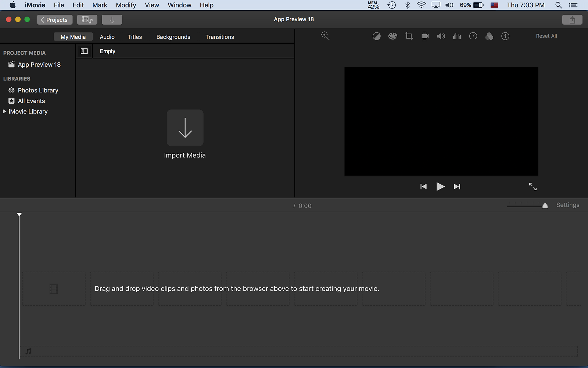Click the Import Media button

point(185,128)
